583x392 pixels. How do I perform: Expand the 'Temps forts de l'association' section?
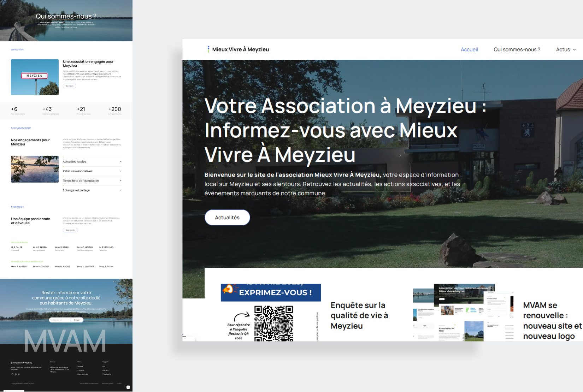[92, 180]
